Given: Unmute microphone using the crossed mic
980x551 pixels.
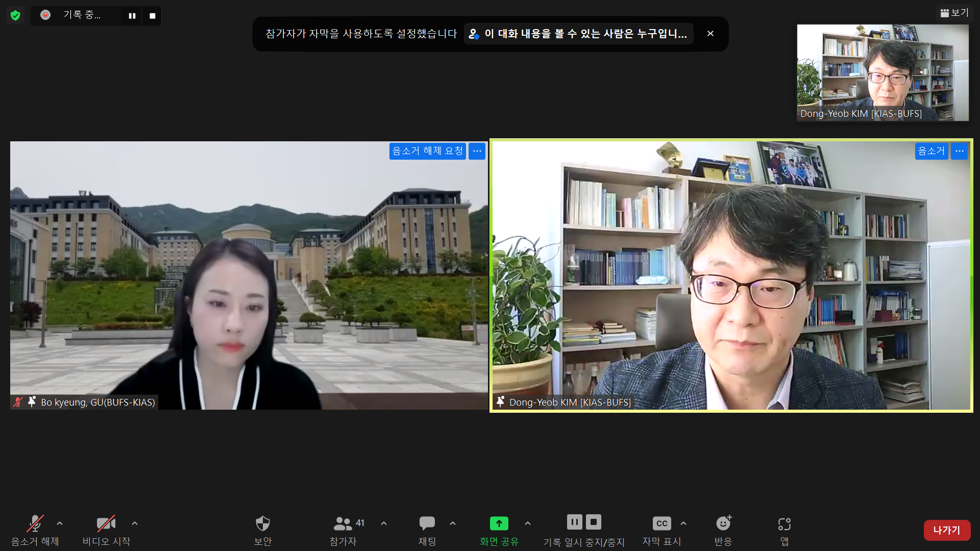Looking at the screenshot, I should pyautogui.click(x=35, y=523).
